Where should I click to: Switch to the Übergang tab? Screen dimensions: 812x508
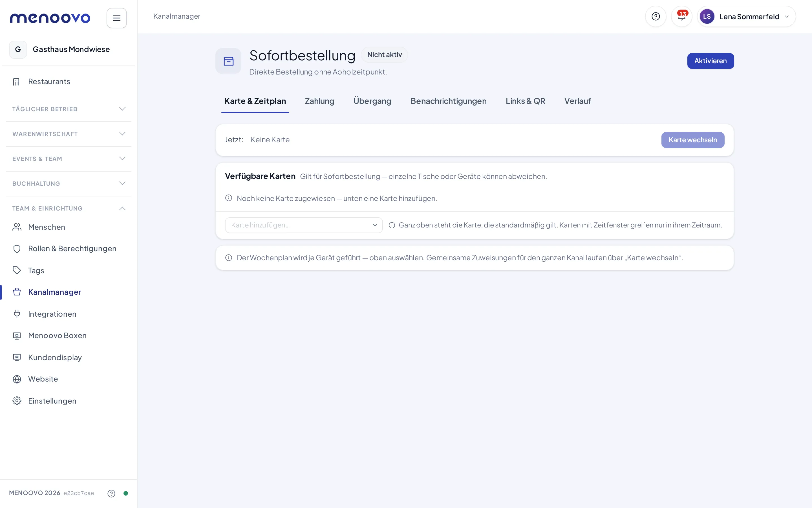point(372,101)
